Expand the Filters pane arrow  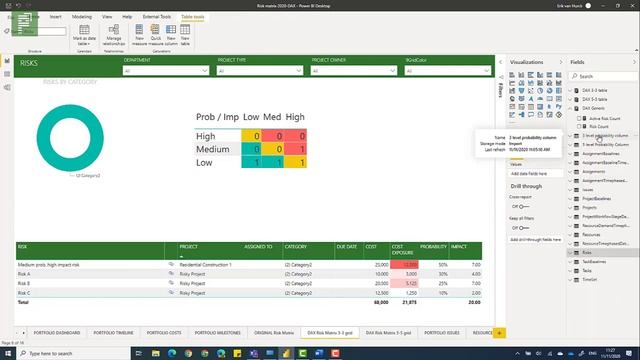[x=501, y=62]
